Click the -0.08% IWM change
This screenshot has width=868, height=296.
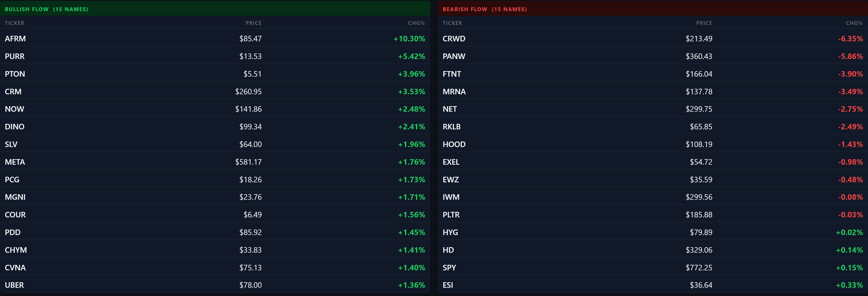(x=851, y=197)
